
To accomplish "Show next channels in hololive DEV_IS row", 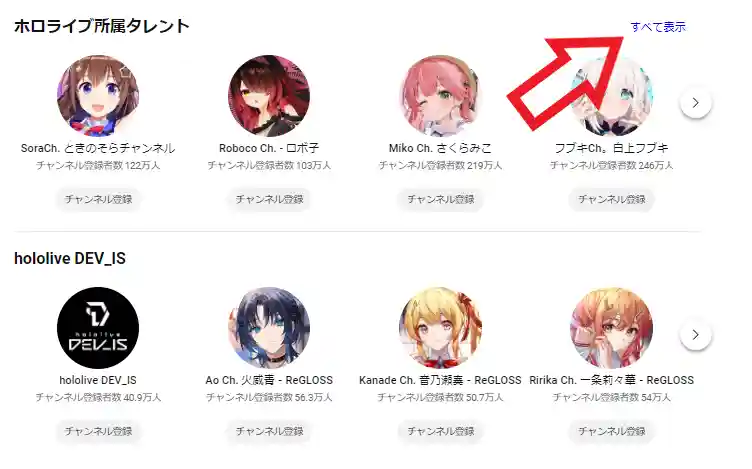I will [x=695, y=335].
